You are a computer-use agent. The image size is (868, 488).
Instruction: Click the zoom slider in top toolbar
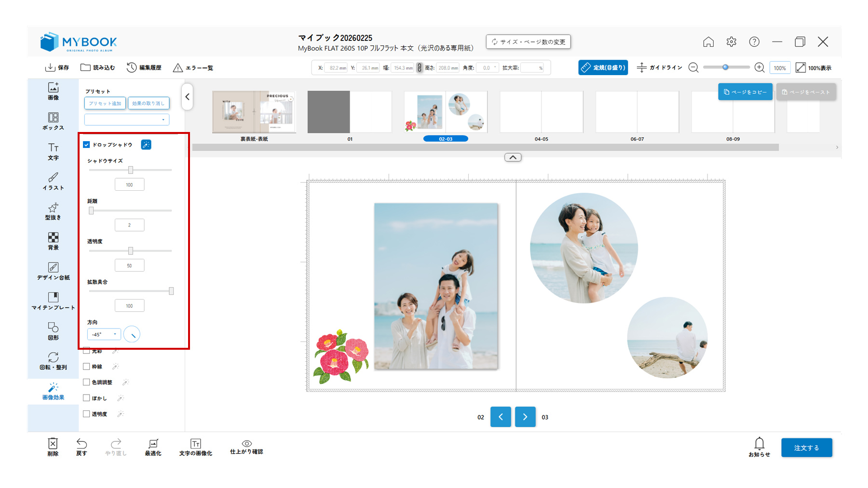click(x=726, y=67)
